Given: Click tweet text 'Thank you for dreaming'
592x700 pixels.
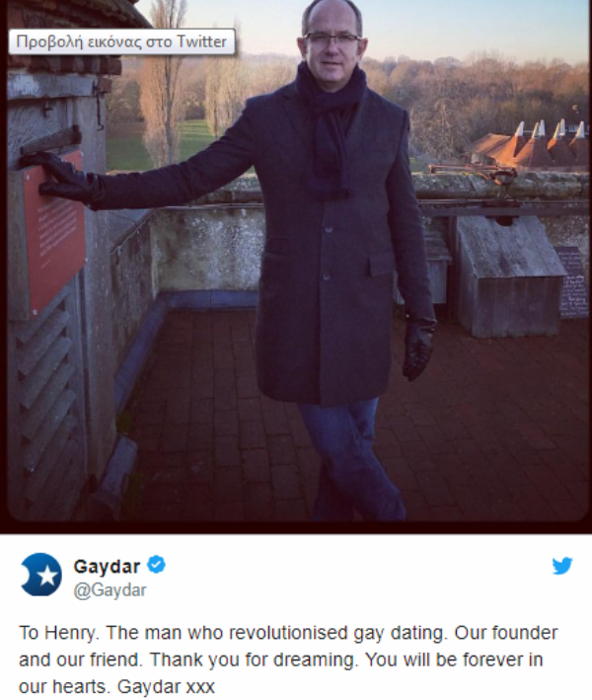Looking at the screenshot, I should coord(255,660).
